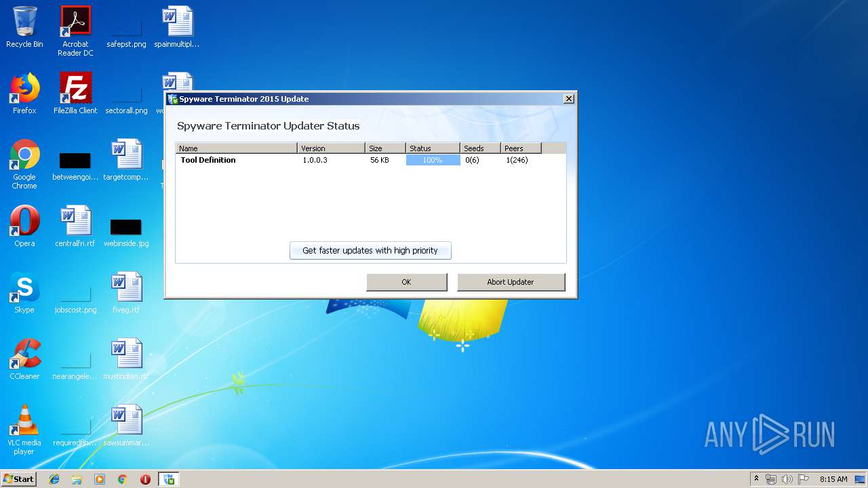The height and width of the screenshot is (488, 868).
Task: Open the volume tray icon
Action: tap(787, 479)
